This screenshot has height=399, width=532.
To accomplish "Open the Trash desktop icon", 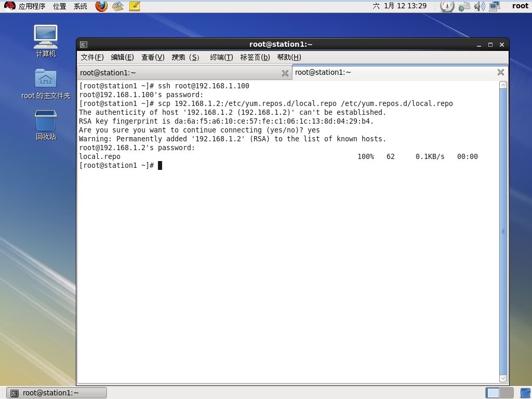I will click(x=46, y=125).
